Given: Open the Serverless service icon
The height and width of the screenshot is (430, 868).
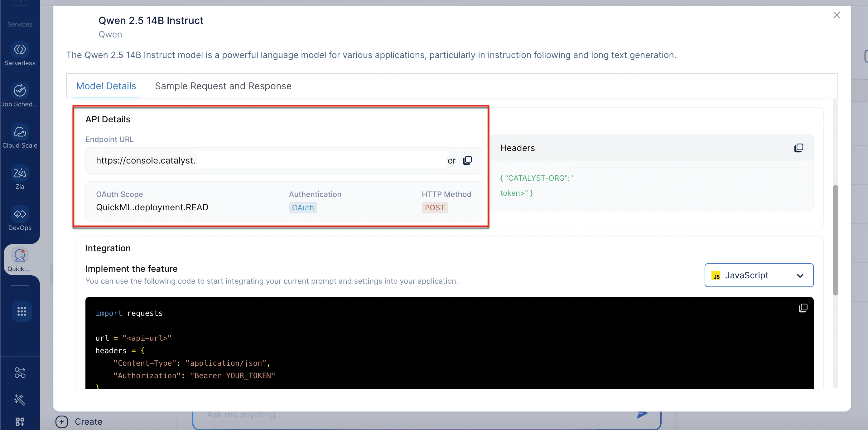Looking at the screenshot, I should (20, 50).
